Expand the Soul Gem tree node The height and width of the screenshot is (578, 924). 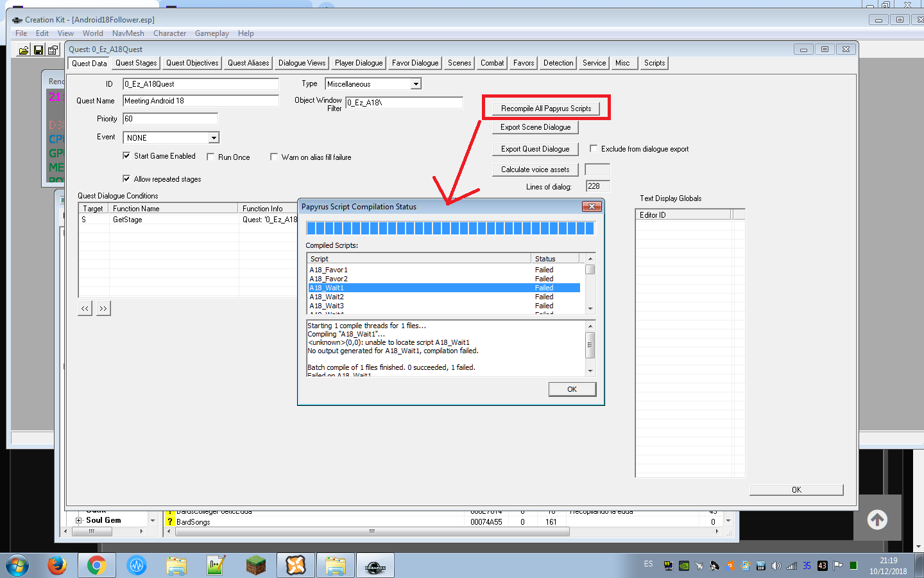(x=78, y=521)
